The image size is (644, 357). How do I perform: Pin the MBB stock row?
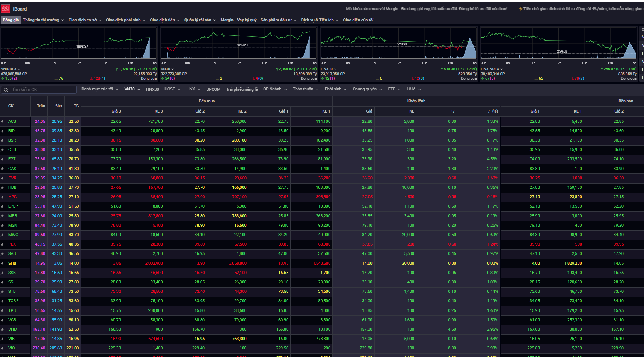pyautogui.click(x=2, y=216)
